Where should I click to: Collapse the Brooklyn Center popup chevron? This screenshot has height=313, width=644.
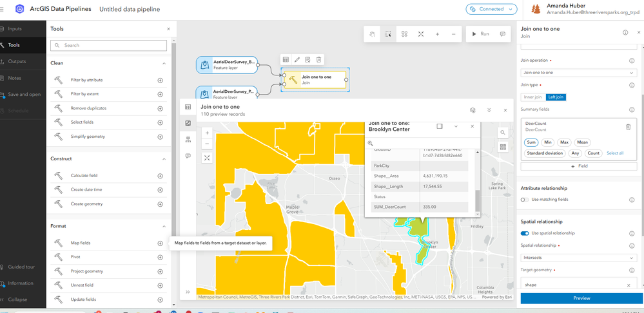click(x=456, y=126)
